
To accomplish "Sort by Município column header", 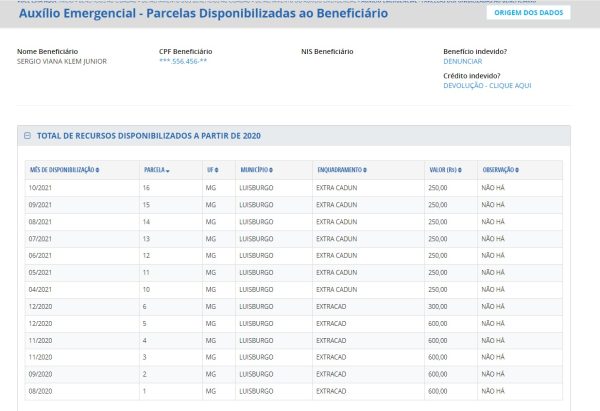I will coord(256,170).
